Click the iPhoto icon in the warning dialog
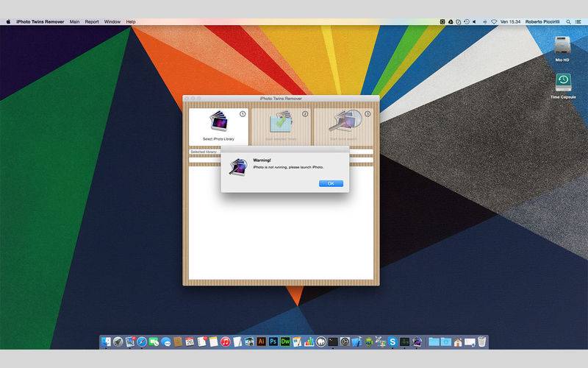Screen dimensions: 588x368 (238, 167)
